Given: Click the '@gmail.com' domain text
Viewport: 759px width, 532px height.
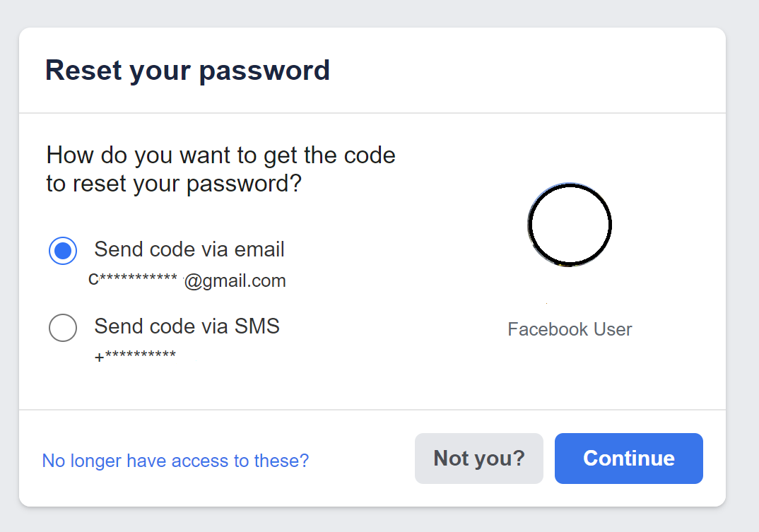Looking at the screenshot, I should [x=235, y=281].
